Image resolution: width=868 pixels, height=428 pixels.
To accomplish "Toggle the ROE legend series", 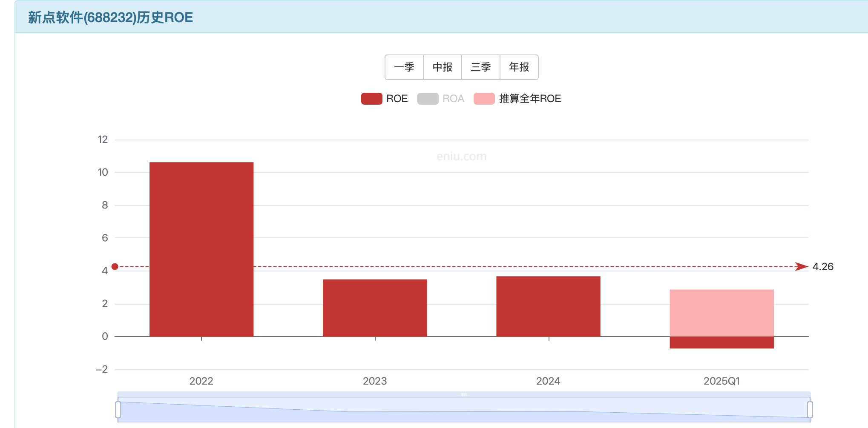I will (385, 99).
